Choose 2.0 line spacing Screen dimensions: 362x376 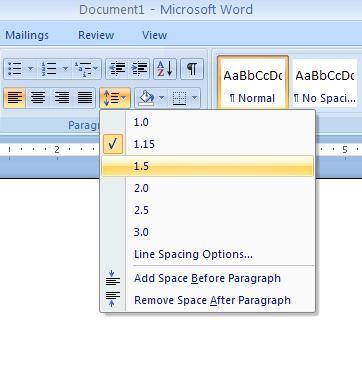click(x=207, y=188)
